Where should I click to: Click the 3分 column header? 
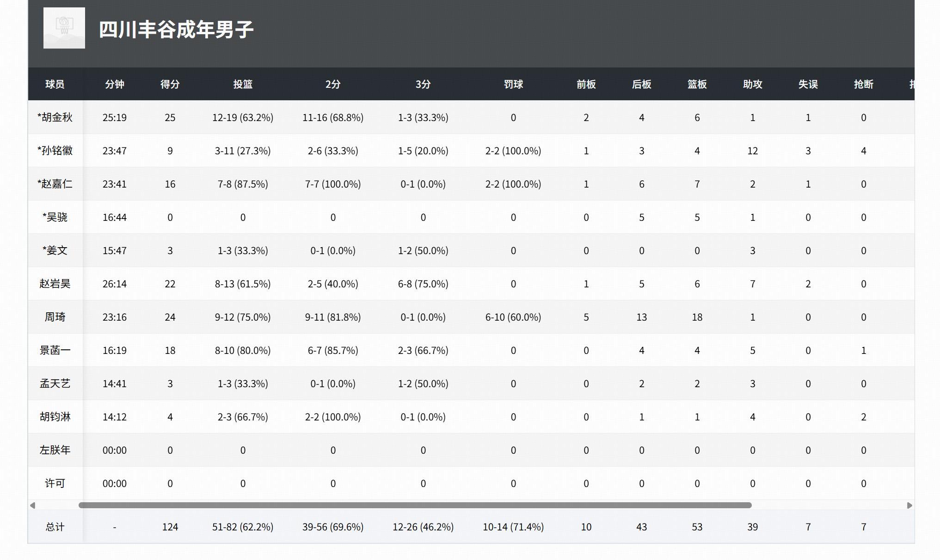(x=423, y=84)
